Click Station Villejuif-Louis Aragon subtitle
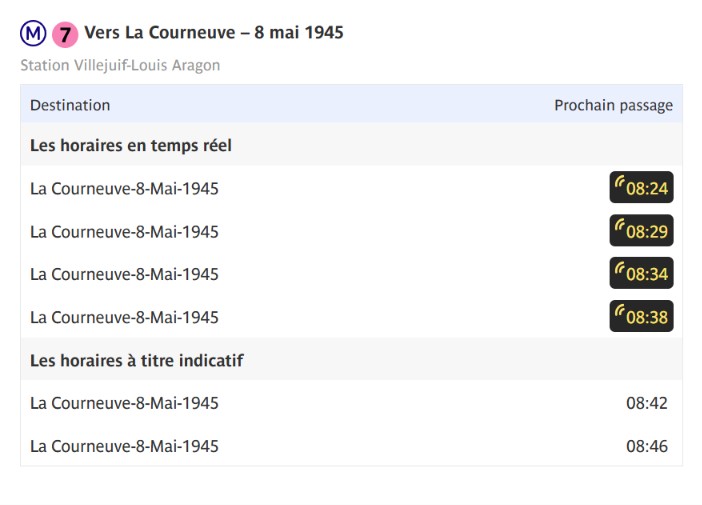Screen dimensions: 702x505 [x=120, y=65]
